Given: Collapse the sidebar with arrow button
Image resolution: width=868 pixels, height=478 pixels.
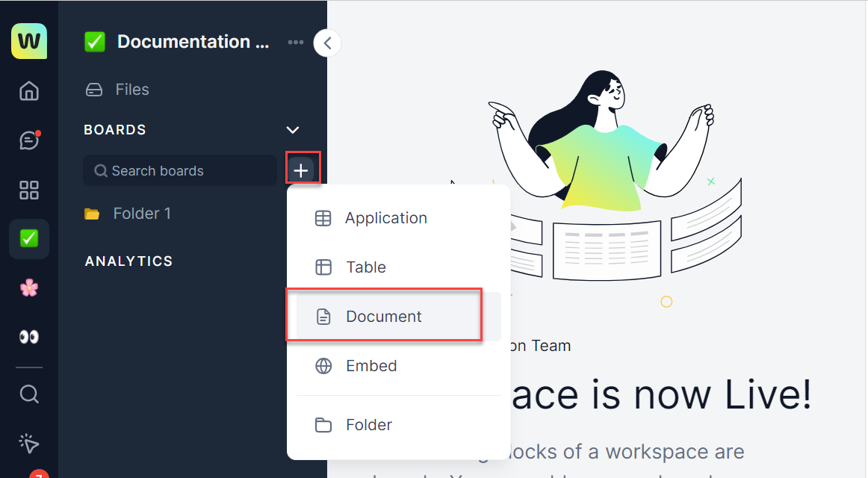Looking at the screenshot, I should coord(327,43).
